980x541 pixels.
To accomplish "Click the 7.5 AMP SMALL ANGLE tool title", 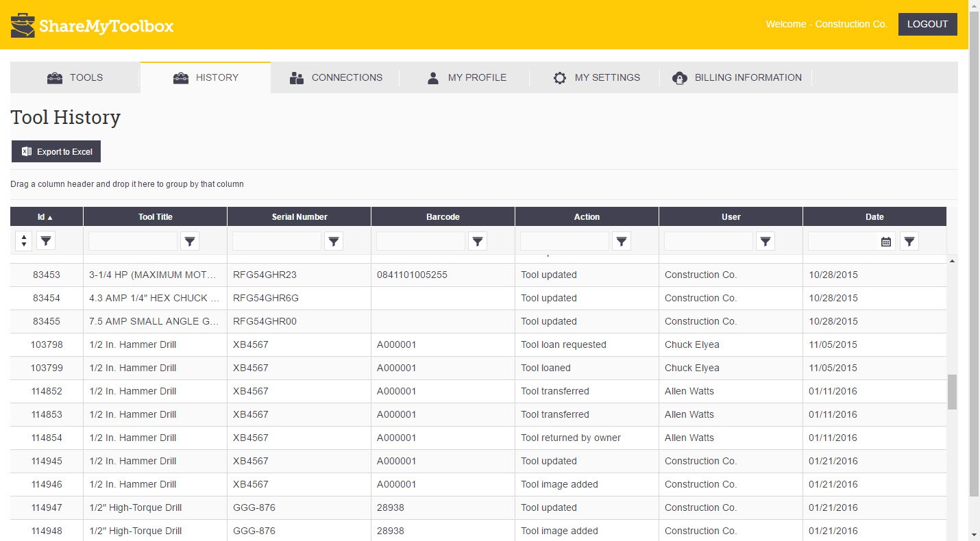I will [x=154, y=321].
